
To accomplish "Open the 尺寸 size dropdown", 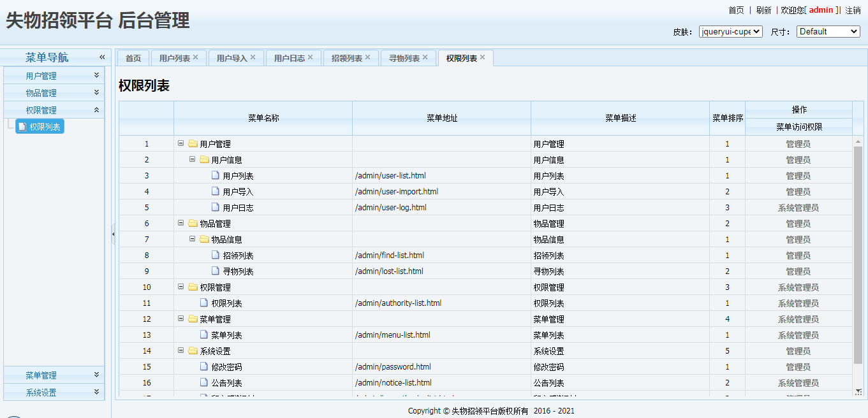I will pos(828,31).
